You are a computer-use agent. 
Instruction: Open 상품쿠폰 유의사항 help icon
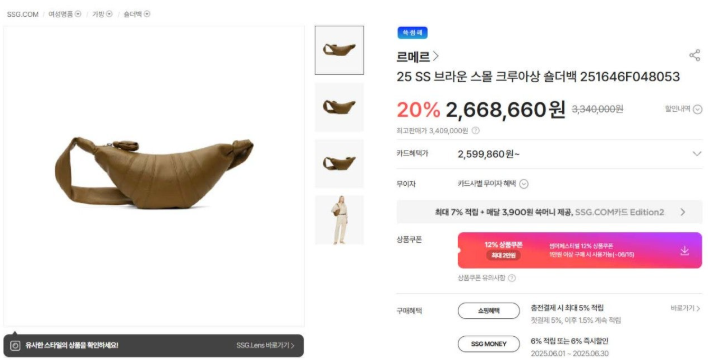pyautogui.click(x=512, y=278)
